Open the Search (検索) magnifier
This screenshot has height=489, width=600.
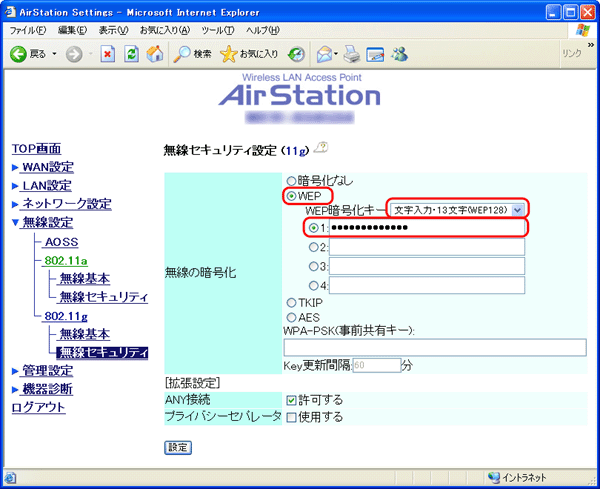point(182,54)
